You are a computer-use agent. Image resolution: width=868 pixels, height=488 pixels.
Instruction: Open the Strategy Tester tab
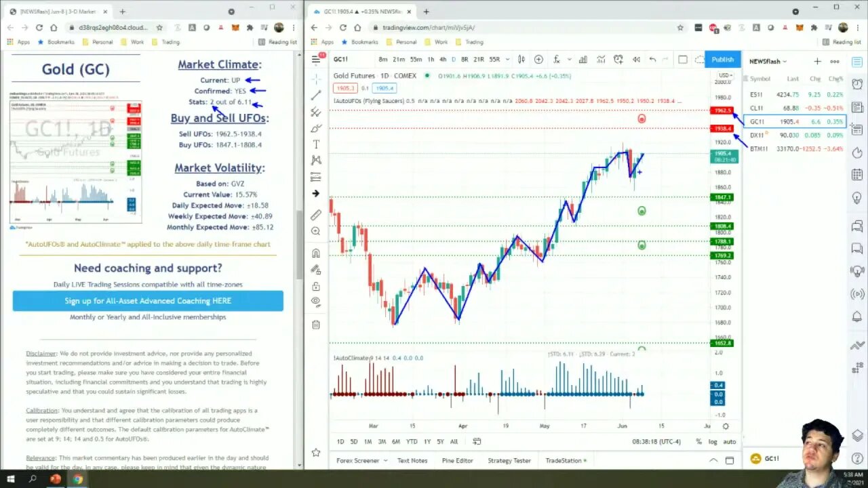pyautogui.click(x=509, y=460)
